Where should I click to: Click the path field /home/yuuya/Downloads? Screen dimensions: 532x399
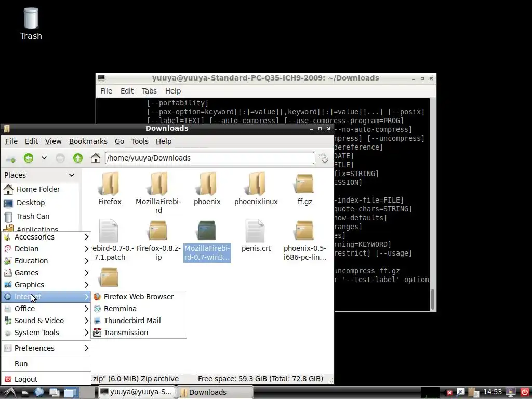pyautogui.click(x=209, y=158)
